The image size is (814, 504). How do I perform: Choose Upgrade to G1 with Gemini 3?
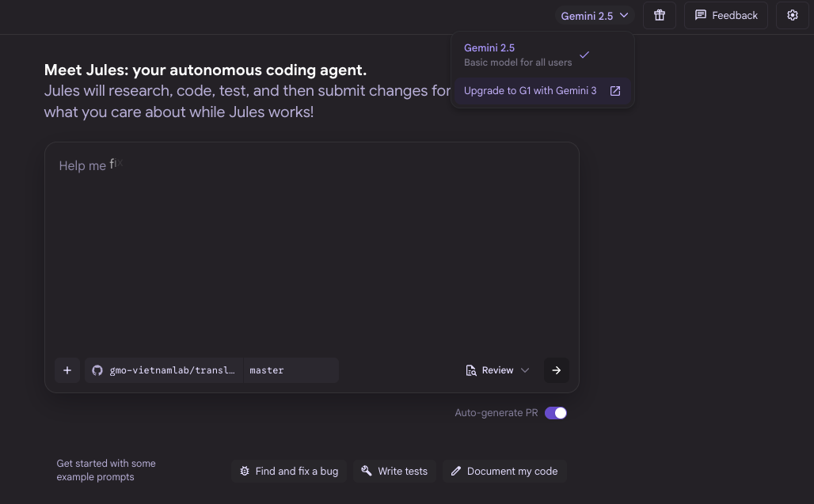pos(531,91)
